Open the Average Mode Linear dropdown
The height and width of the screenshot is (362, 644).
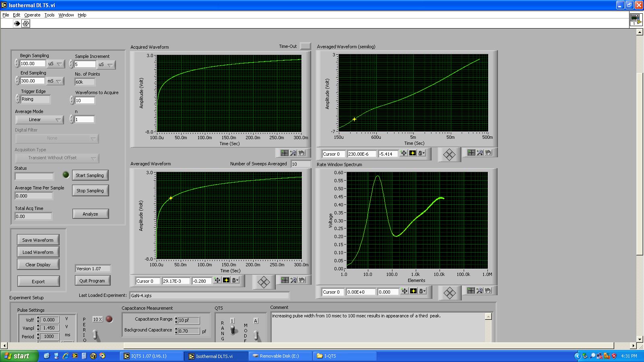tap(39, 120)
